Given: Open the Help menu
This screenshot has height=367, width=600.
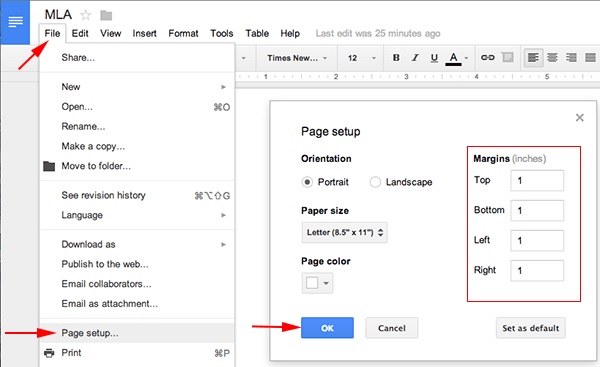Looking at the screenshot, I should [290, 34].
